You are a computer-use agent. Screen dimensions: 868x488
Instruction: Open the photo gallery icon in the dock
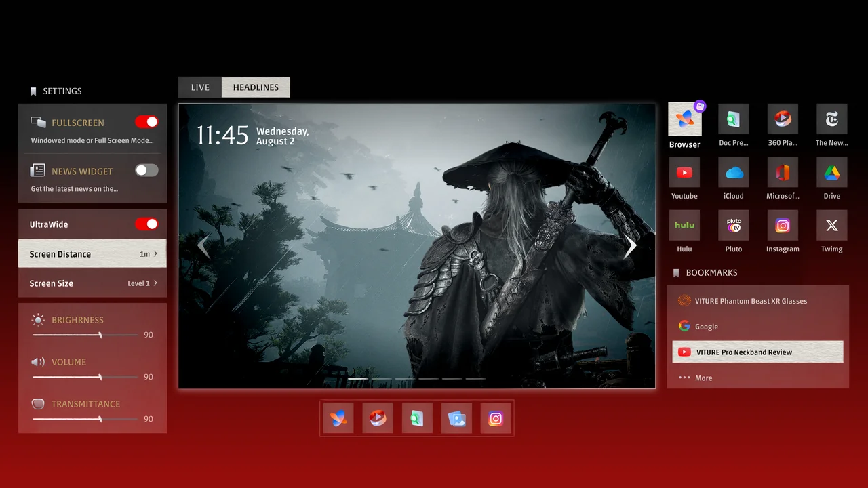pyautogui.click(x=456, y=418)
